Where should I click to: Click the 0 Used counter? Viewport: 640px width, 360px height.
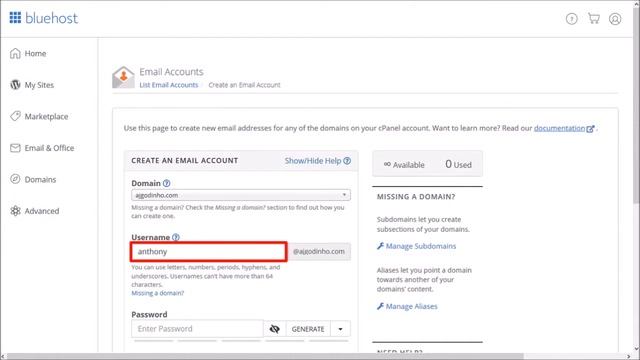pos(458,164)
